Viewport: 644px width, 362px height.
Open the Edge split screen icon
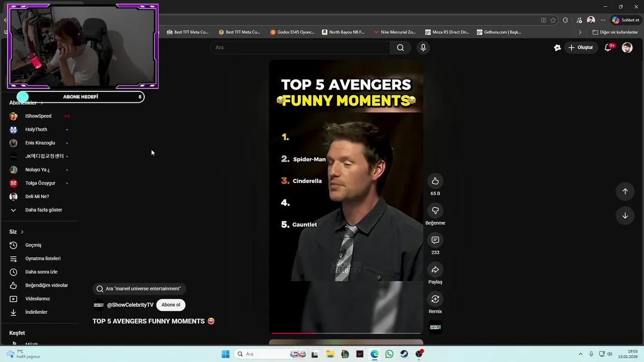tap(543, 20)
